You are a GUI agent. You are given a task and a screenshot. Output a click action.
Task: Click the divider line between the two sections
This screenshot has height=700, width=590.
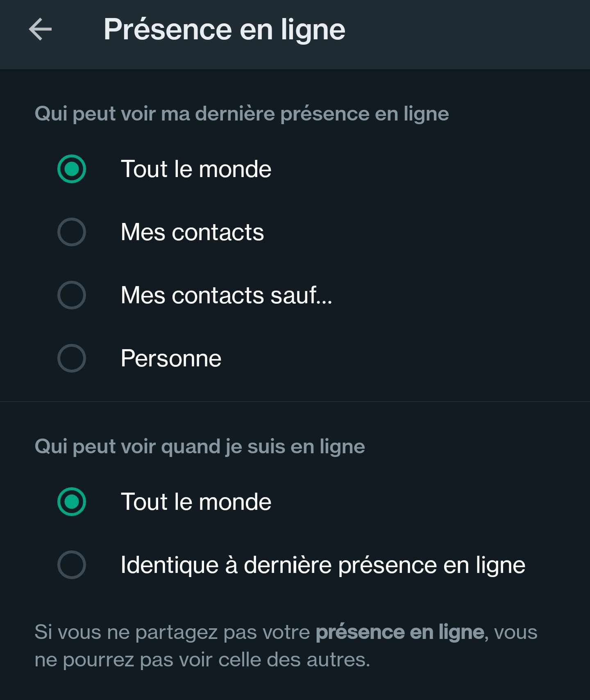295,402
